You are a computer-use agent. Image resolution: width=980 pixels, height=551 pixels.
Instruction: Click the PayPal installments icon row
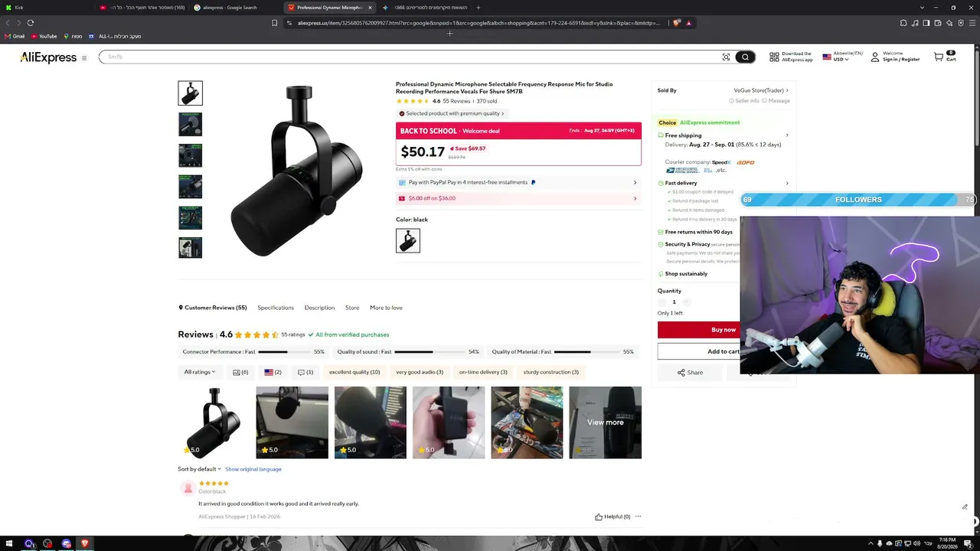coord(518,182)
